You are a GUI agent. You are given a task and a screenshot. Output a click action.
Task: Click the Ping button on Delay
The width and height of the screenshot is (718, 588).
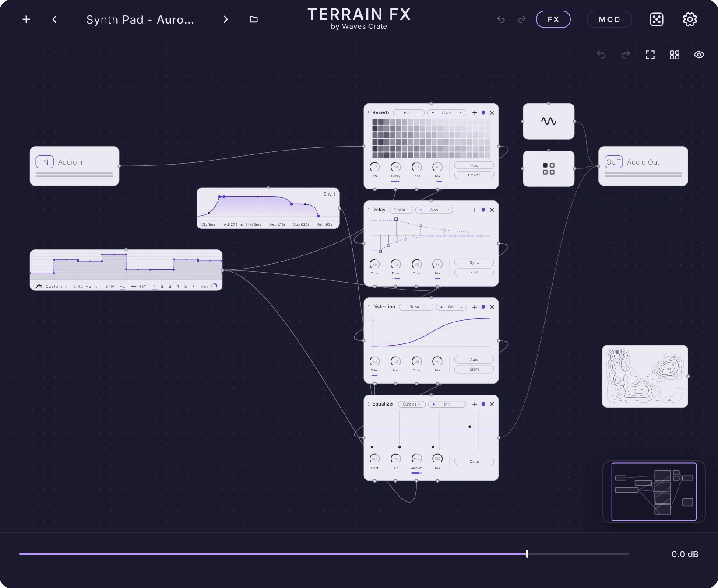[x=474, y=272]
